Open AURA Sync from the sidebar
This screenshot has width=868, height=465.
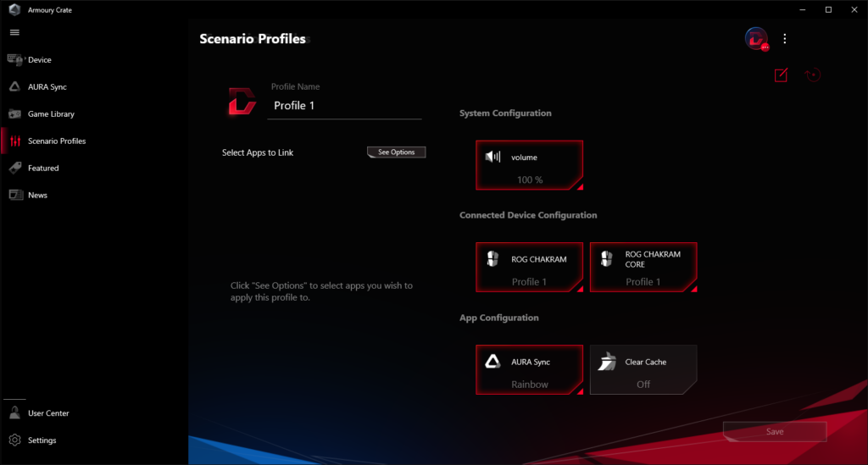[x=47, y=87]
